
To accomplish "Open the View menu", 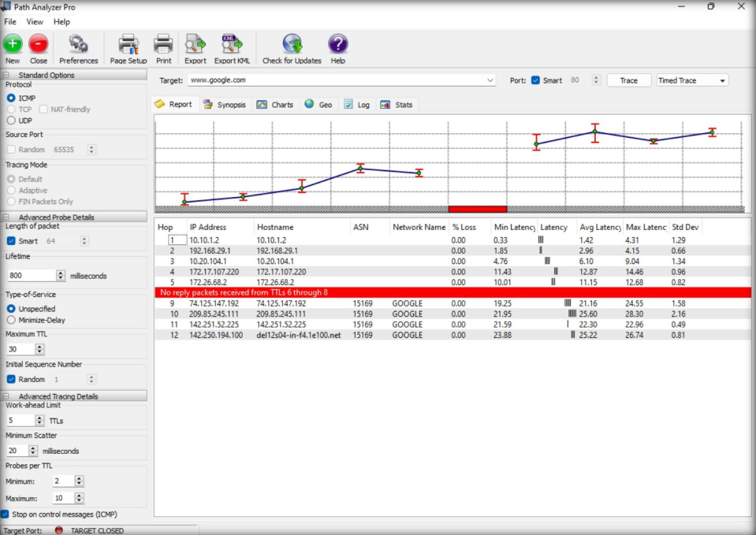I will [35, 22].
